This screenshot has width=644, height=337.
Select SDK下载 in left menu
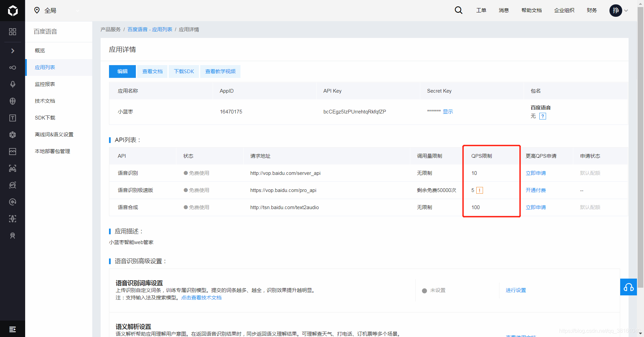59,118
